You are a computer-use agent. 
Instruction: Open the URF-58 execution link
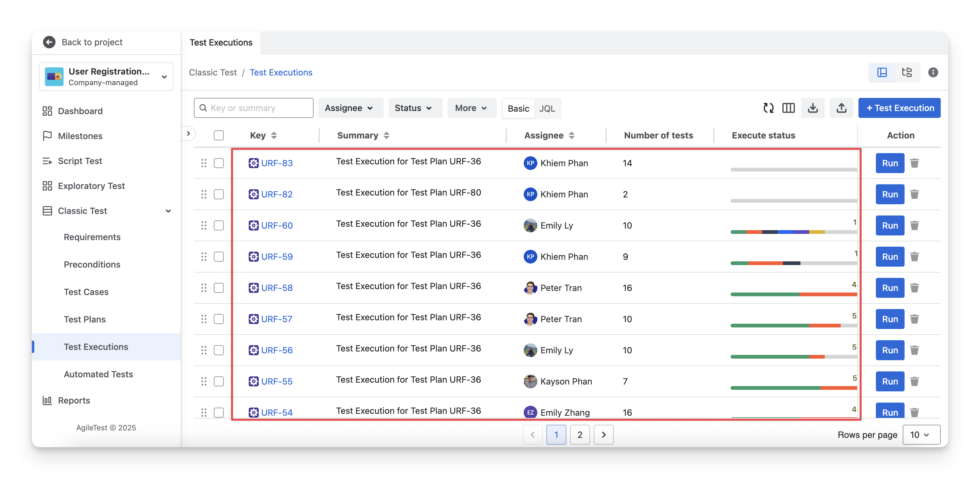(276, 288)
